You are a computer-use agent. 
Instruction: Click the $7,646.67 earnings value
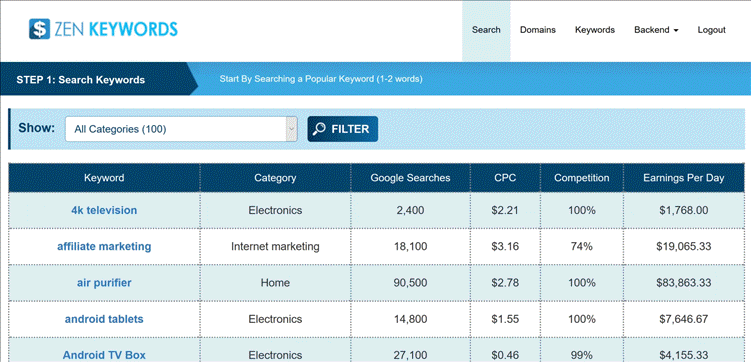(x=684, y=319)
